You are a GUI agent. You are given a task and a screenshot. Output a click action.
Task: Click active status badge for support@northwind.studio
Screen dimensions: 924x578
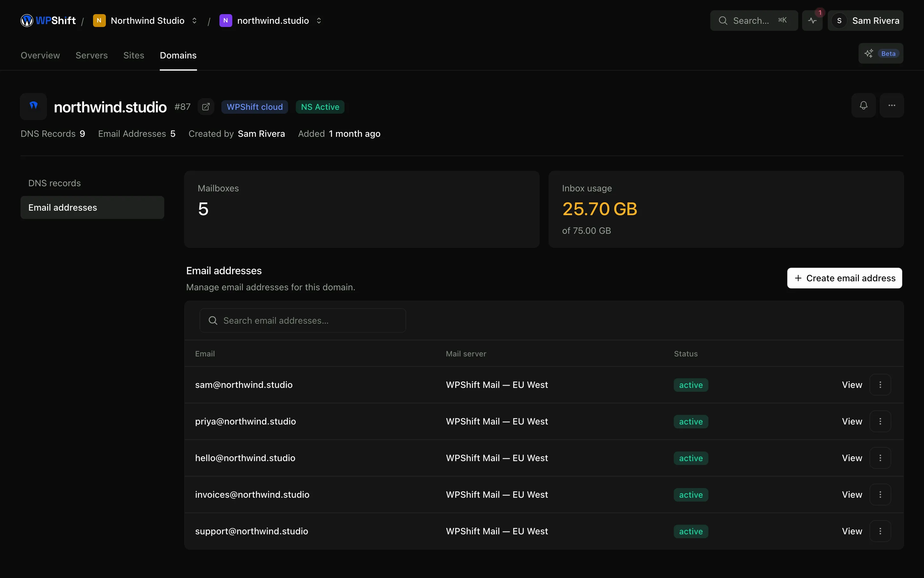(691, 531)
